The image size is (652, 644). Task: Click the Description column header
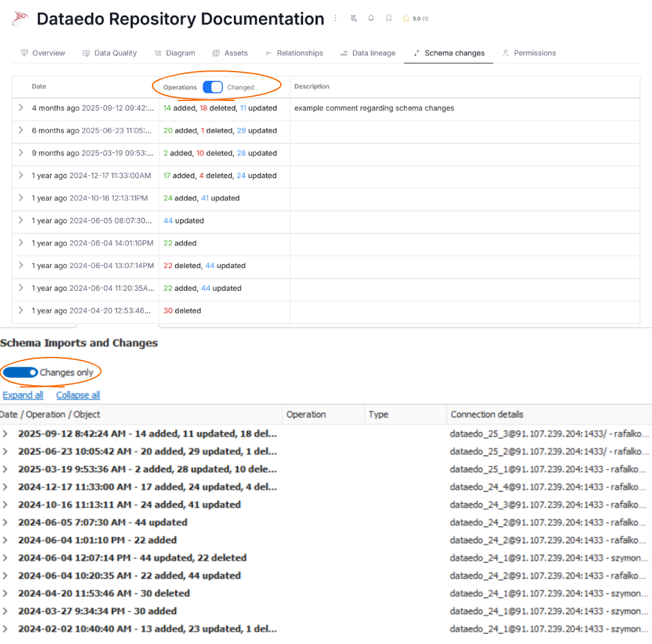click(x=312, y=86)
